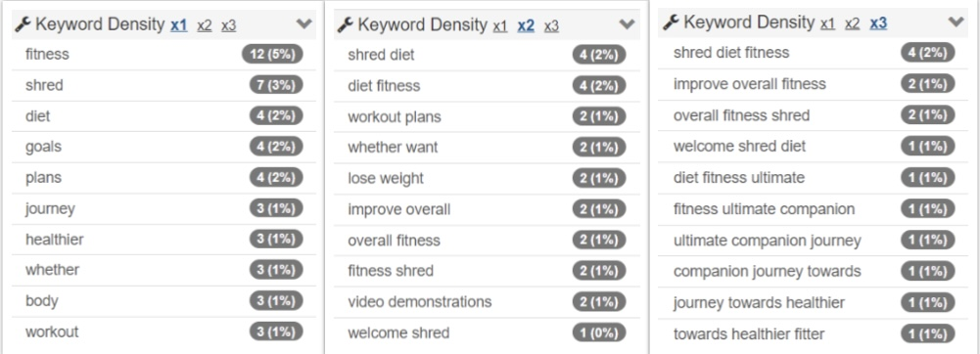The image size is (980, 354).
Task: Select x1 in the middle Keyword Density panel
Action: (500, 25)
